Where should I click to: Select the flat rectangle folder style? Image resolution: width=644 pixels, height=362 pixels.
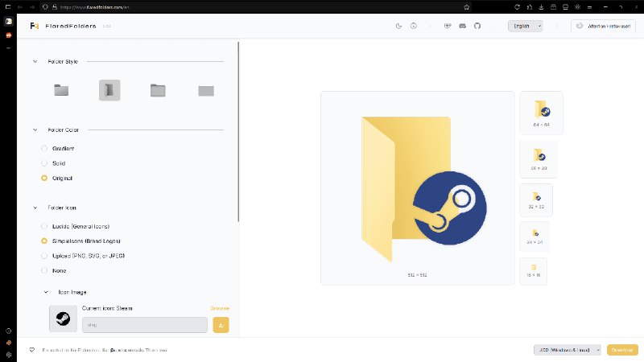click(x=206, y=91)
